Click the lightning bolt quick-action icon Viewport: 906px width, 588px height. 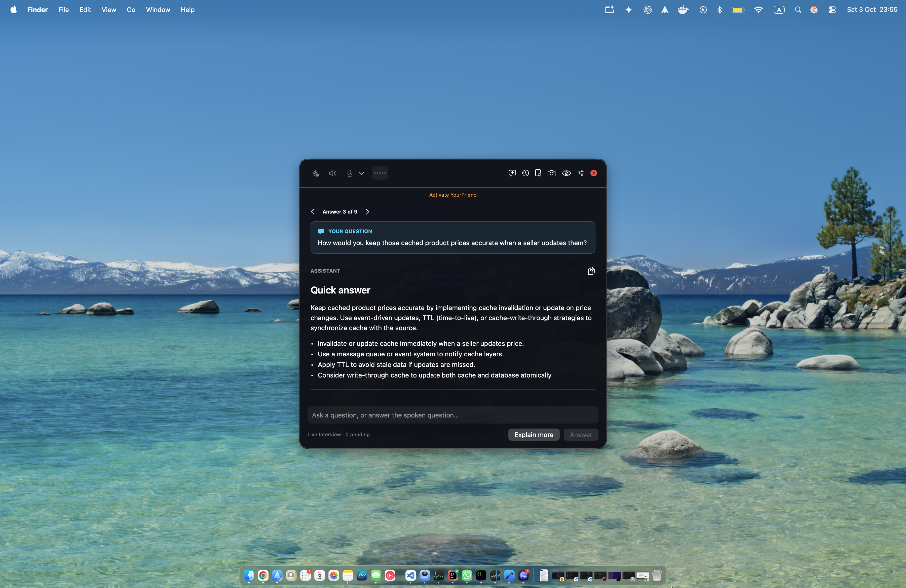316,173
